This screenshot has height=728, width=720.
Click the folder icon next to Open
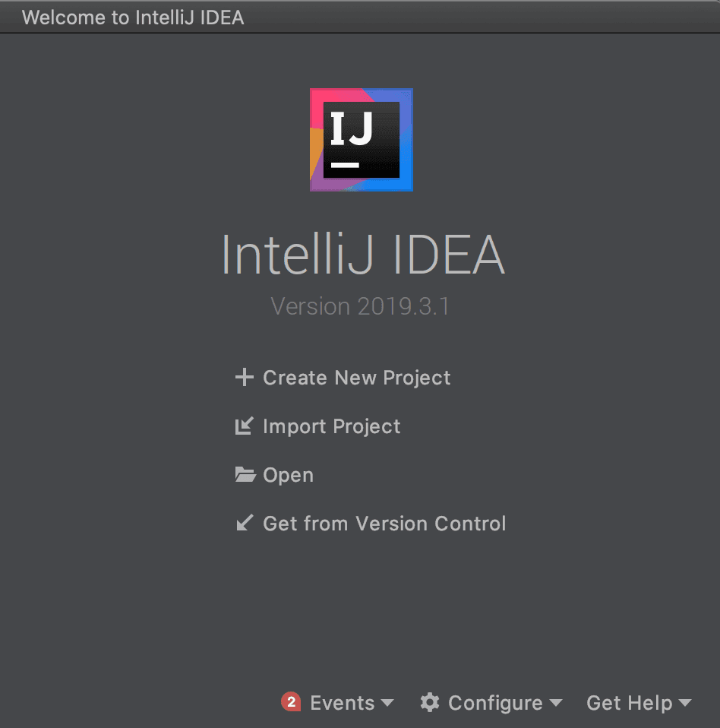(x=245, y=475)
